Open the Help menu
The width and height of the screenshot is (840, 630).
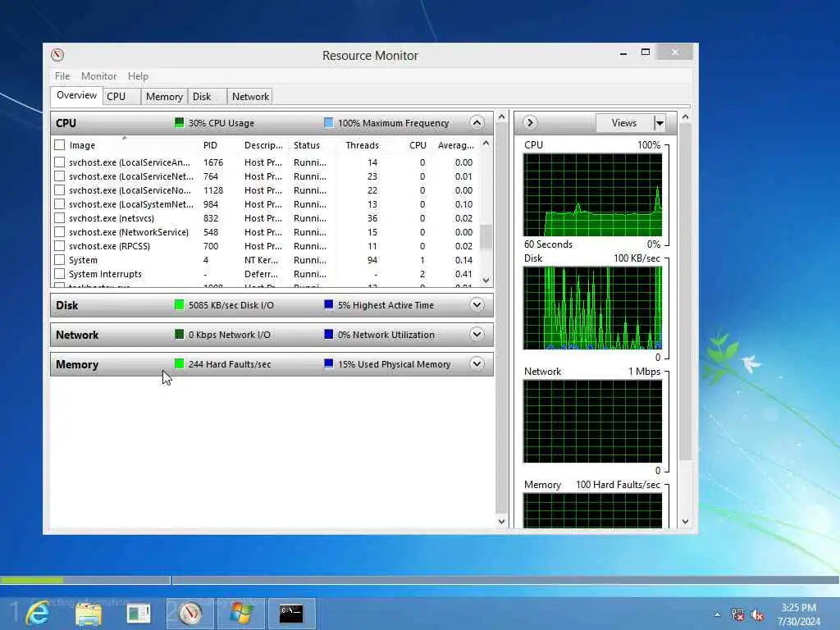(x=138, y=76)
